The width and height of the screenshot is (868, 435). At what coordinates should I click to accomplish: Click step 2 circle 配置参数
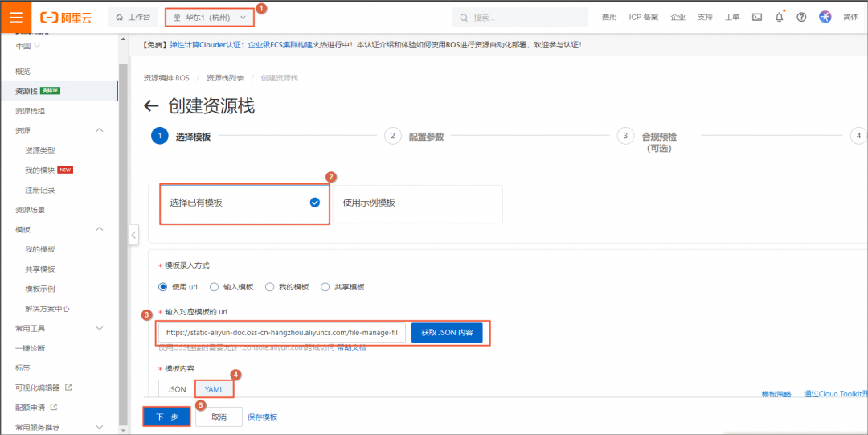392,137
